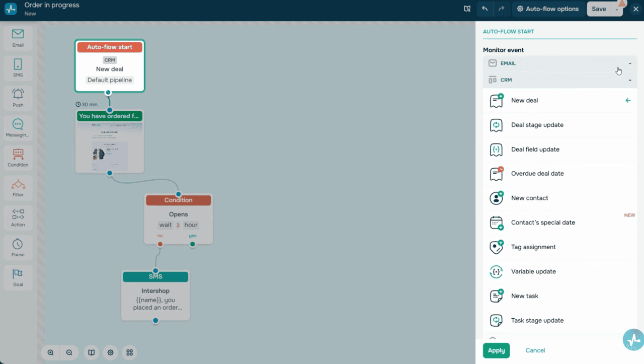
Task: Click the 'Order in progress' title
Action: pyautogui.click(x=52, y=5)
